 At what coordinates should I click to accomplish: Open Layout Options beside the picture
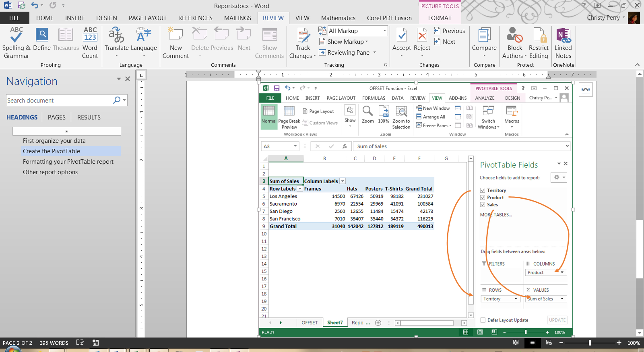pyautogui.click(x=586, y=90)
